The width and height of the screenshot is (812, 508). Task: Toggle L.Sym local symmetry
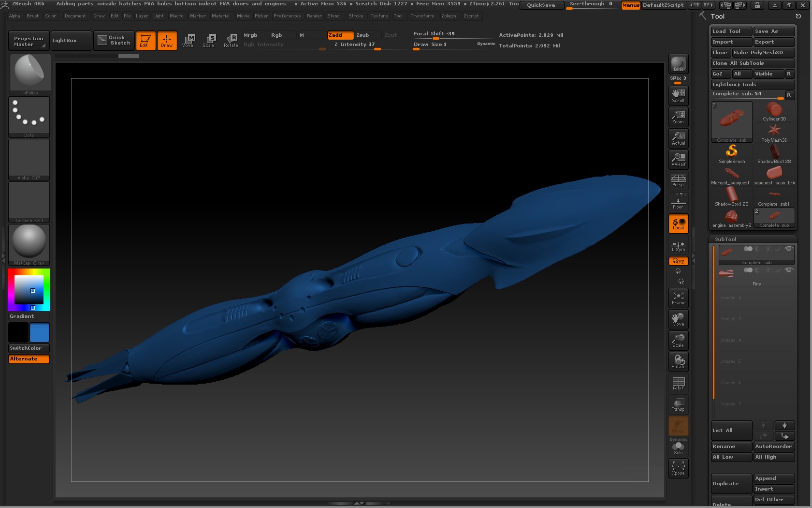point(678,246)
